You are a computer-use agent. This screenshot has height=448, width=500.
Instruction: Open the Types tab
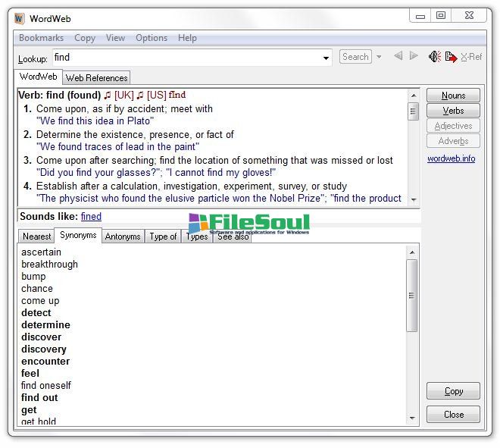197,237
